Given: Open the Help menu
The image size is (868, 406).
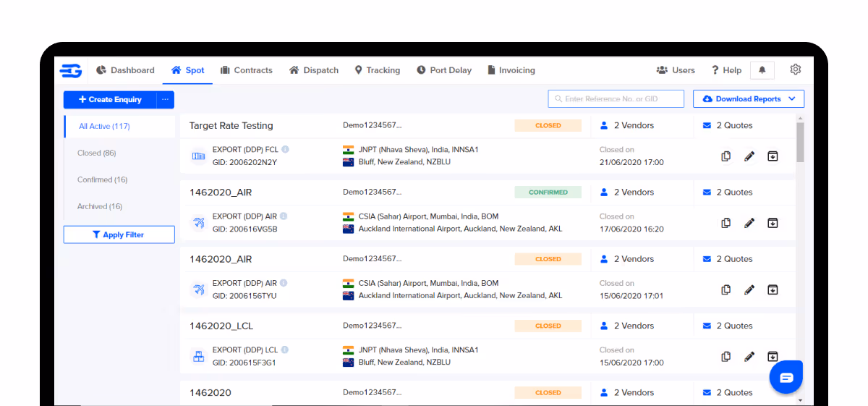Looking at the screenshot, I should [726, 70].
